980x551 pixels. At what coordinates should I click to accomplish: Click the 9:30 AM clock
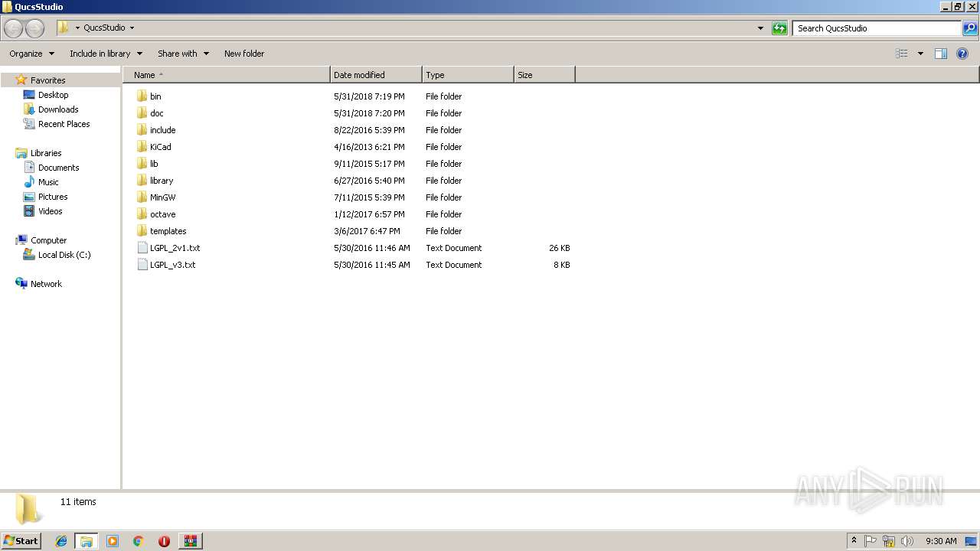point(941,541)
